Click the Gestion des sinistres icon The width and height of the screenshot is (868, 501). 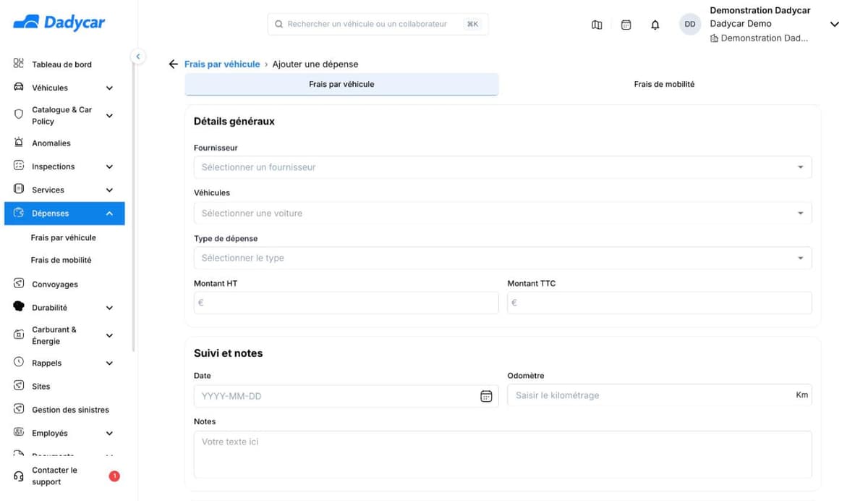pyautogui.click(x=19, y=409)
